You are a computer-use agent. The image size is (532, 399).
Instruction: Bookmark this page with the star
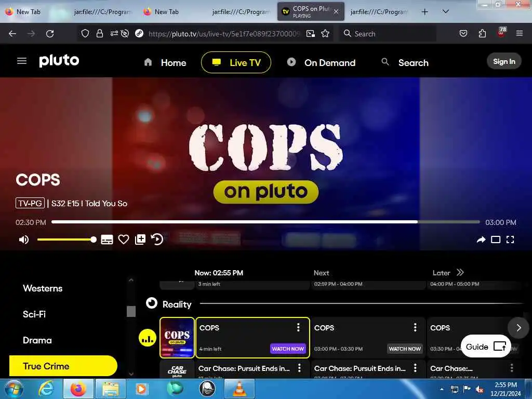click(325, 33)
